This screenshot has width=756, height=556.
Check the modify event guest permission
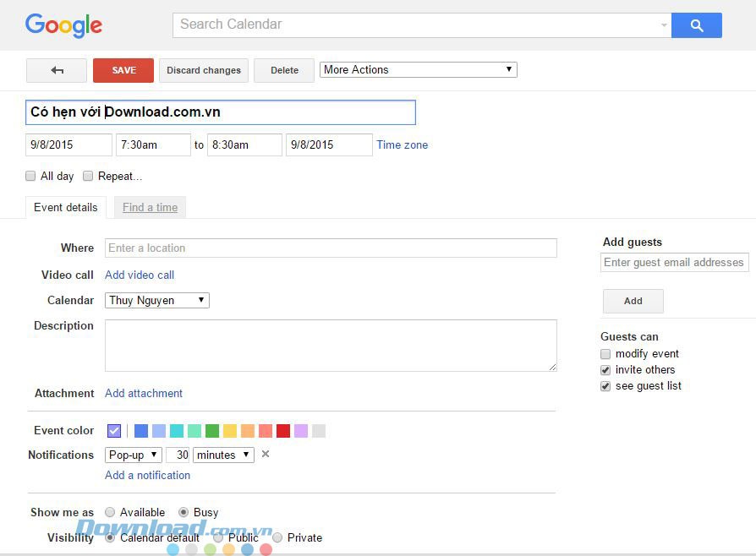tap(605, 353)
